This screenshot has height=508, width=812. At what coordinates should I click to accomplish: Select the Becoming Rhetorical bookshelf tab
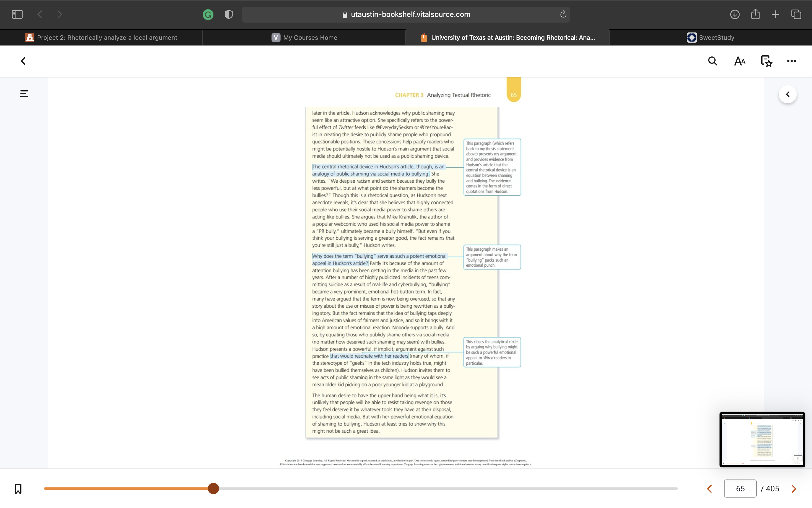pos(507,38)
